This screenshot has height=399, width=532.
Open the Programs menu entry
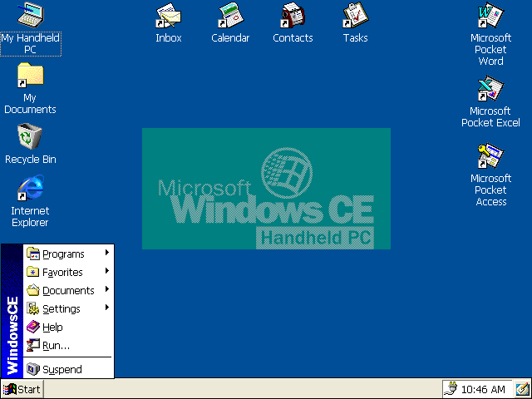pyautogui.click(x=68, y=254)
